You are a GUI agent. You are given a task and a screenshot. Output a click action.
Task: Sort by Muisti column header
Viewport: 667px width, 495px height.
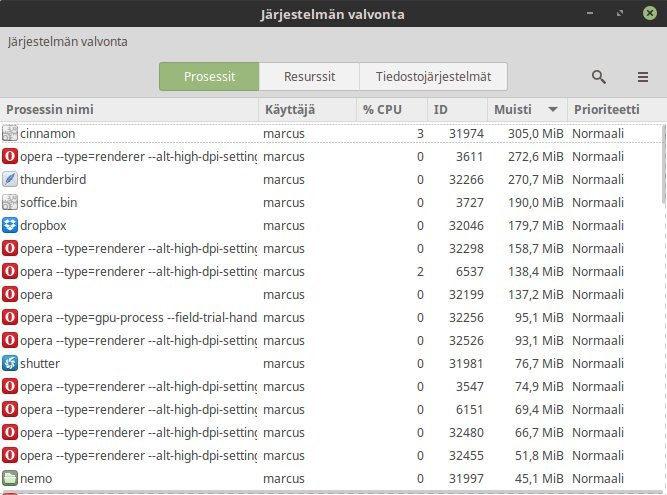click(x=527, y=110)
